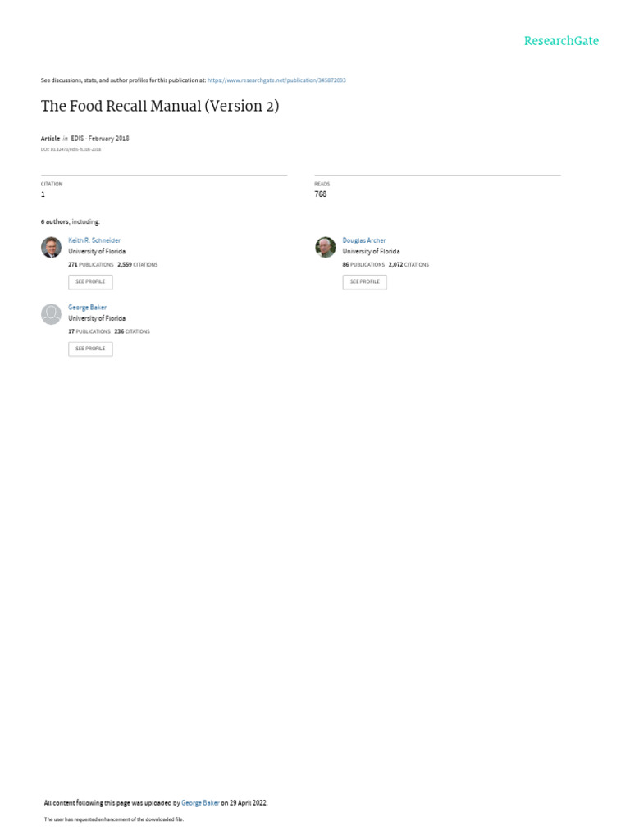Viewport: 630px width, 840px height.
Task: Click Keith R. Schneider's 271 publications count
Action: click(x=90, y=265)
